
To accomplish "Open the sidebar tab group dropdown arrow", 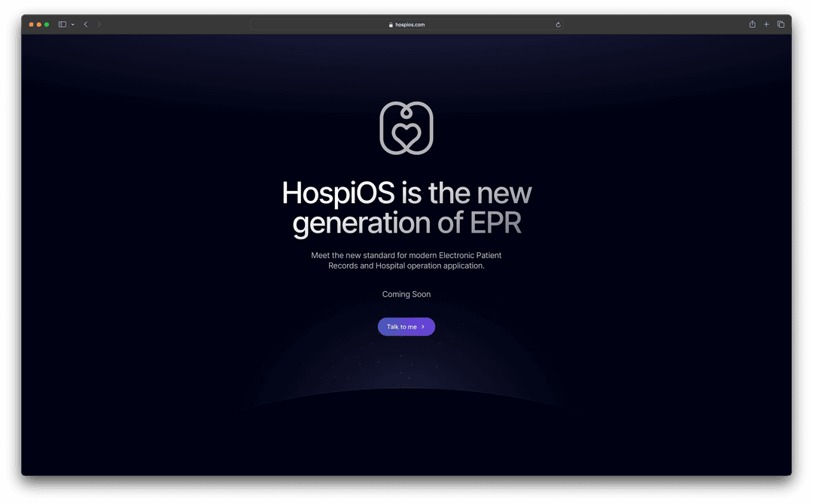I will [72, 25].
